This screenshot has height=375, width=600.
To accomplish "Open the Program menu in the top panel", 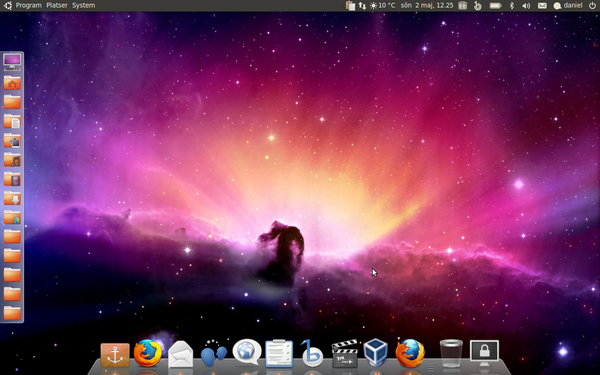I will [29, 5].
